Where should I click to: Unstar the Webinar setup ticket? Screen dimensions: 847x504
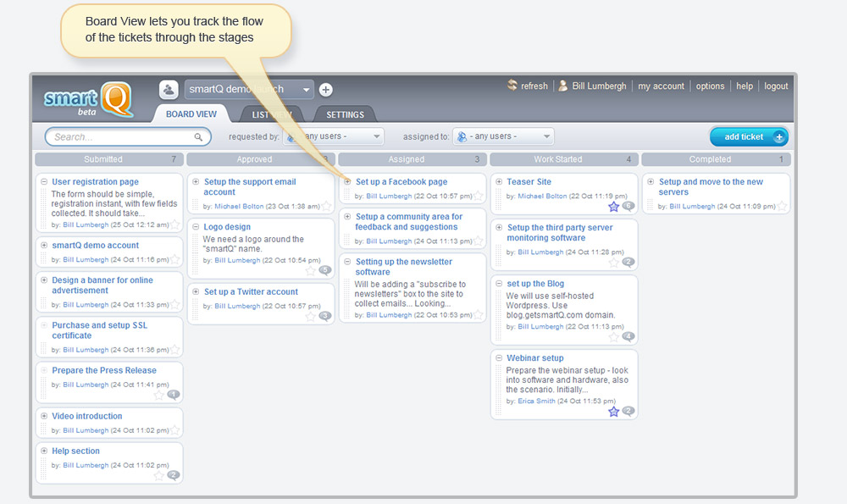click(x=613, y=412)
